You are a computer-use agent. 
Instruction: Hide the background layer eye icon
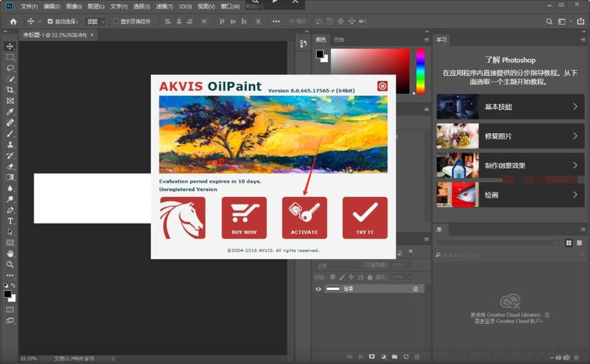click(318, 289)
